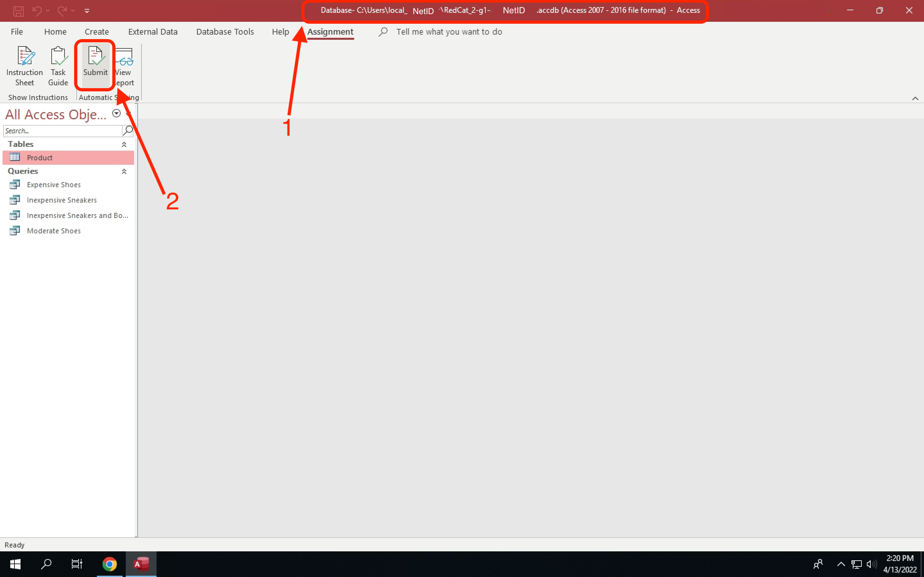The width and height of the screenshot is (924, 577).
Task: Open the Customize Quick Access Toolbar dropdown
Action: pos(87,11)
